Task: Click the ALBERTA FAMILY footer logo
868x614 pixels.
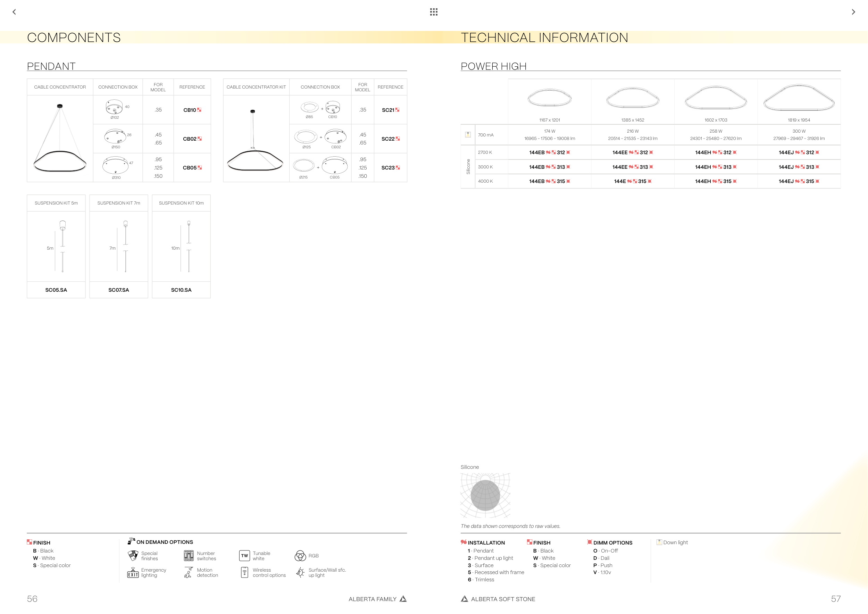Action: 403,599
